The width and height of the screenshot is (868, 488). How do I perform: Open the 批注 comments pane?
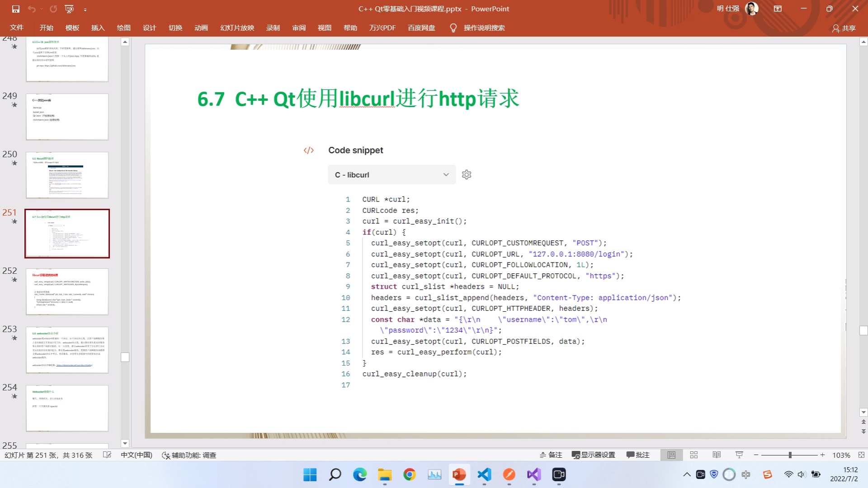[x=638, y=455]
